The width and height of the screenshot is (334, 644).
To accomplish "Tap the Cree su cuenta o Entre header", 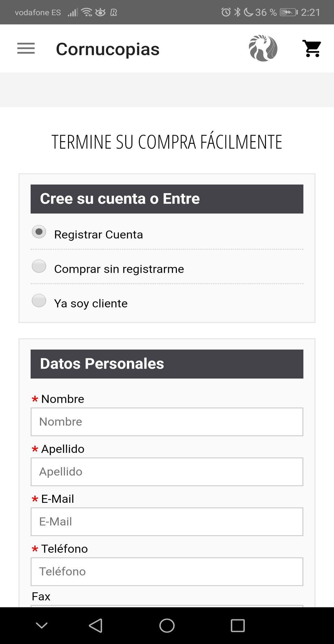I will click(x=167, y=199).
